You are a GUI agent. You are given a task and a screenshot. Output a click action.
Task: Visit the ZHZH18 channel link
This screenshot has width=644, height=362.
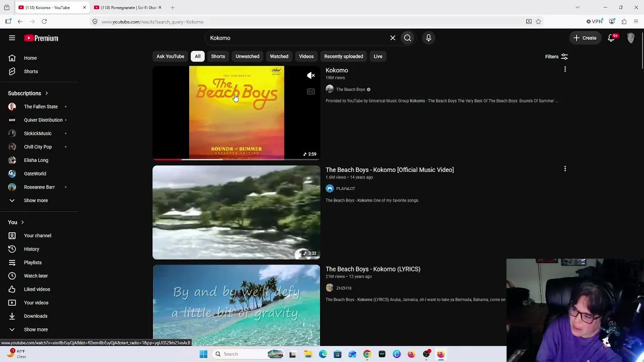tap(344, 288)
